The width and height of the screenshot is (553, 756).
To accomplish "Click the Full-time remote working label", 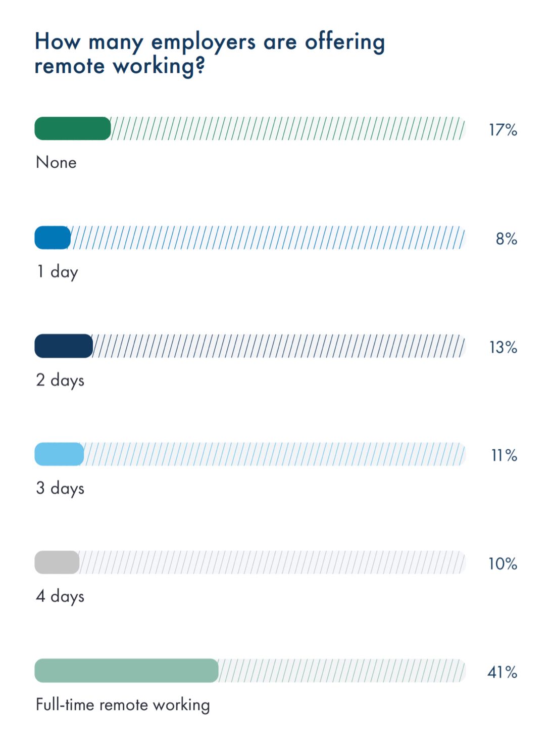I will pos(123,705).
